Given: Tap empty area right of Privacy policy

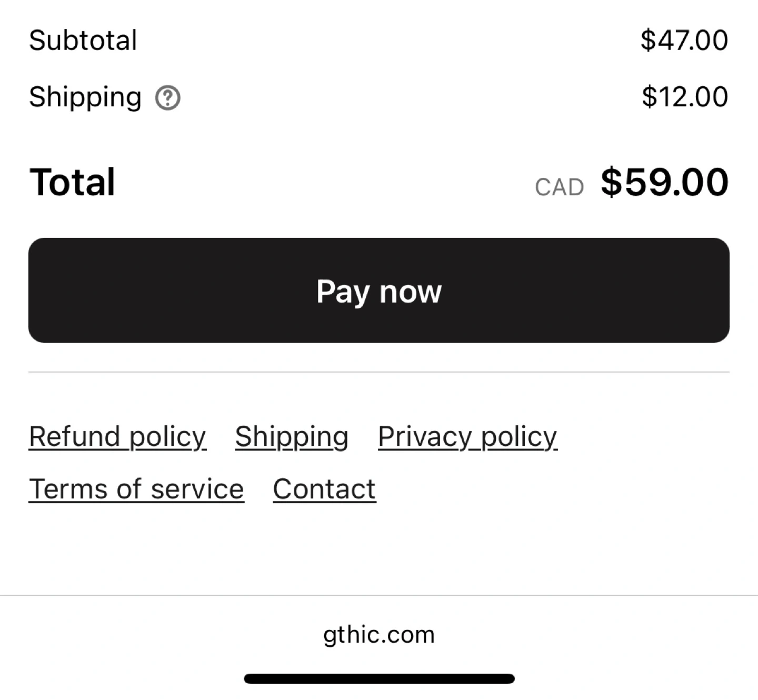Looking at the screenshot, I should click(647, 437).
